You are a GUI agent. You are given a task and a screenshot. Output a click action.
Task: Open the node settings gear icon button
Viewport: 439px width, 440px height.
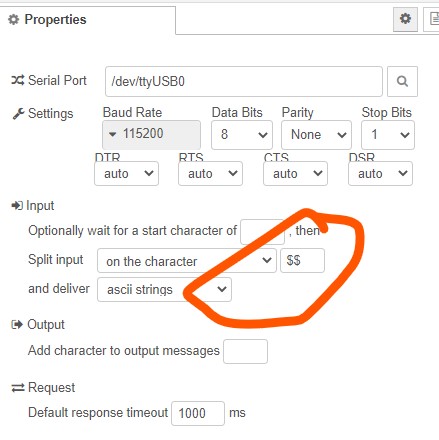(405, 19)
